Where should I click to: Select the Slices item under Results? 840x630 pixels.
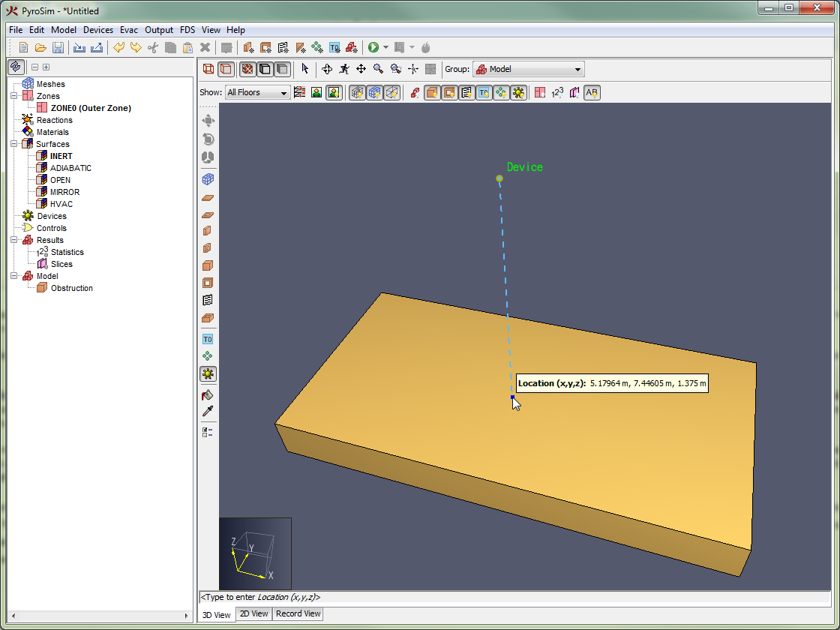(x=61, y=264)
